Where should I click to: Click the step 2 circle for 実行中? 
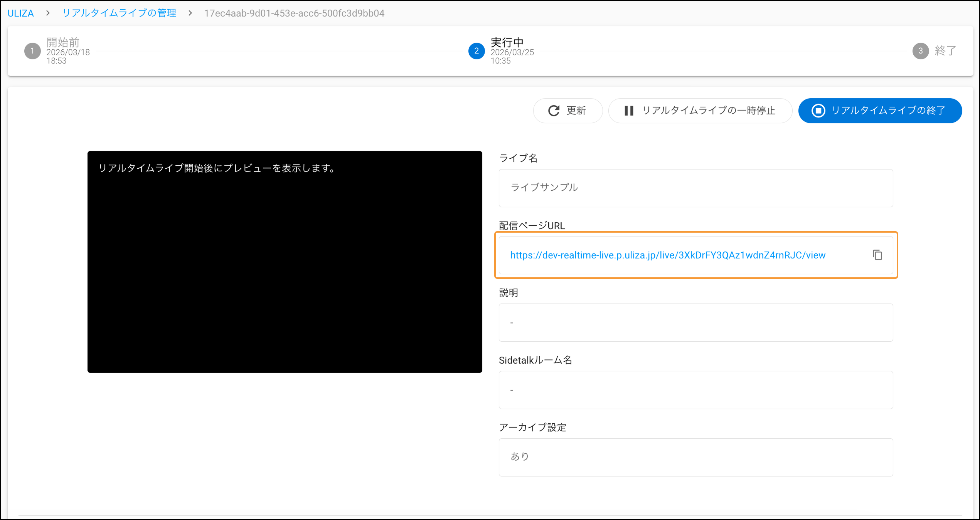coord(477,51)
